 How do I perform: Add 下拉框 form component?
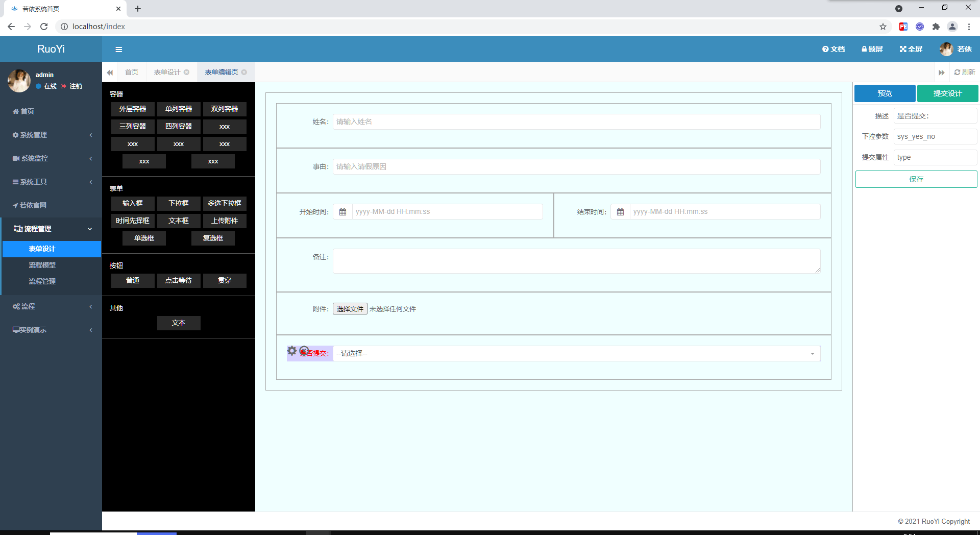click(179, 204)
